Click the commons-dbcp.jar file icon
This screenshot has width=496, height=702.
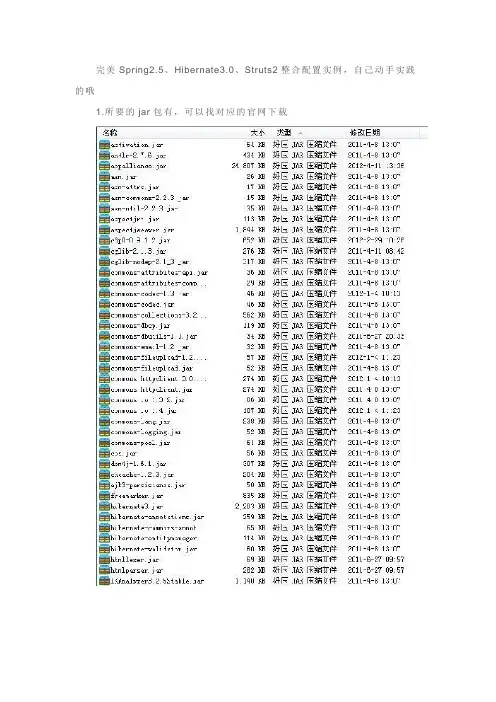(104, 325)
